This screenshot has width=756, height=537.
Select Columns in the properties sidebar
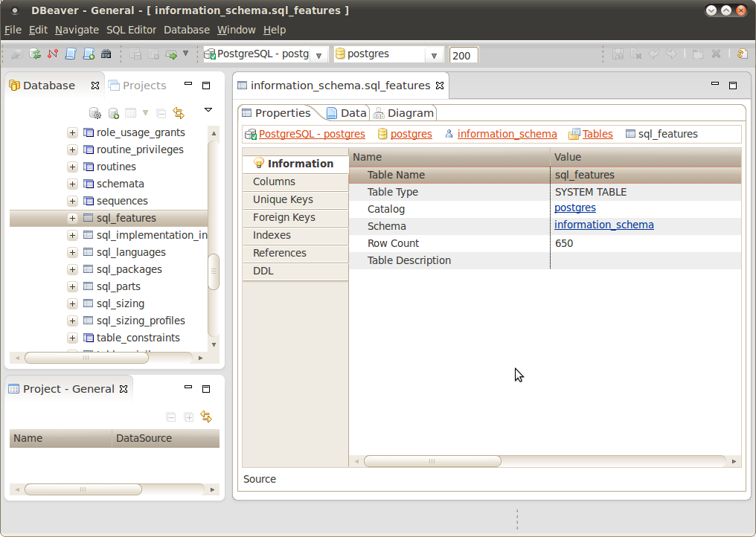274,181
